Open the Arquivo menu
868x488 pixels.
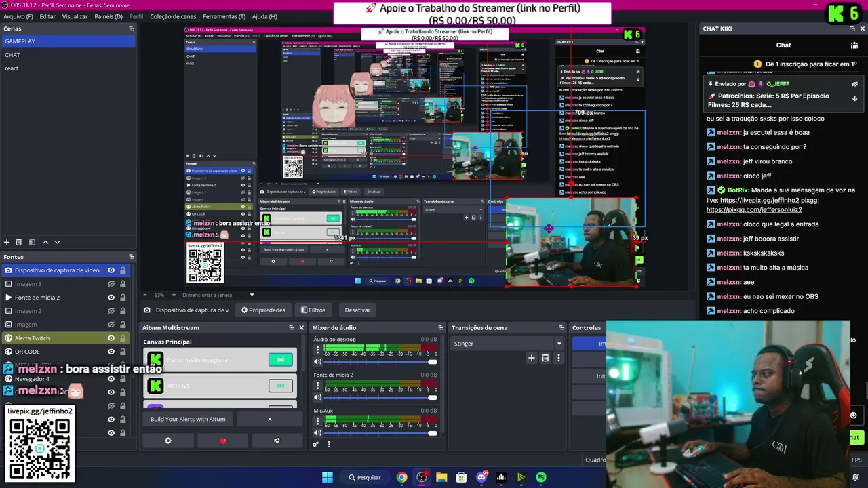point(18,16)
